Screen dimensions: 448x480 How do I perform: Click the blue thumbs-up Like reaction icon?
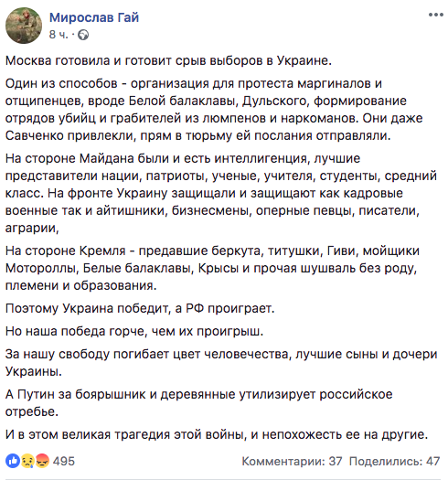click(13, 461)
